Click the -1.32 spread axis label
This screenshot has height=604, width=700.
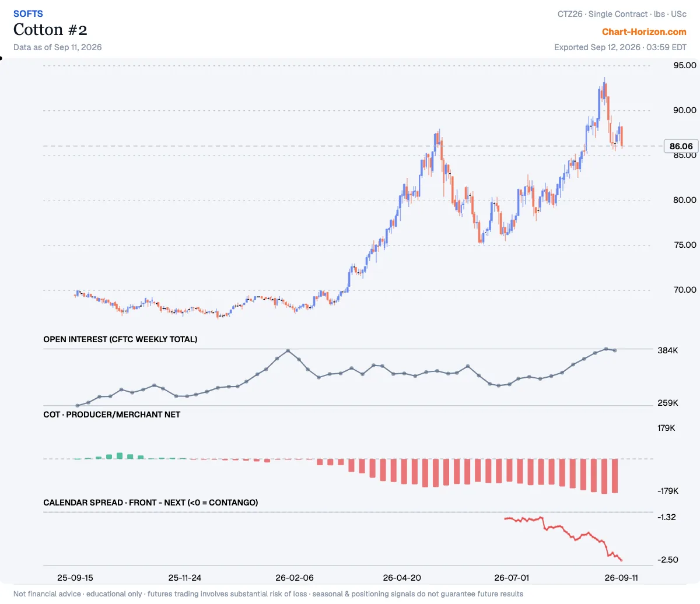(667, 517)
